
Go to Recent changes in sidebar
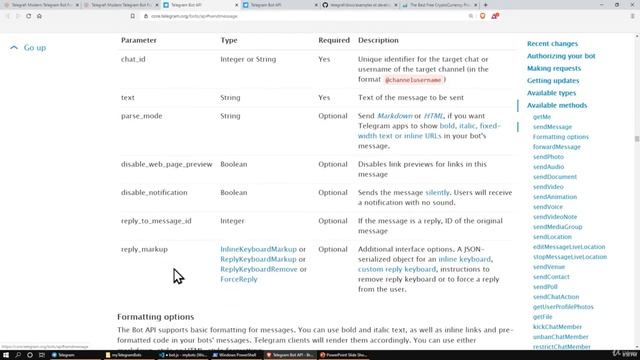coord(552,44)
